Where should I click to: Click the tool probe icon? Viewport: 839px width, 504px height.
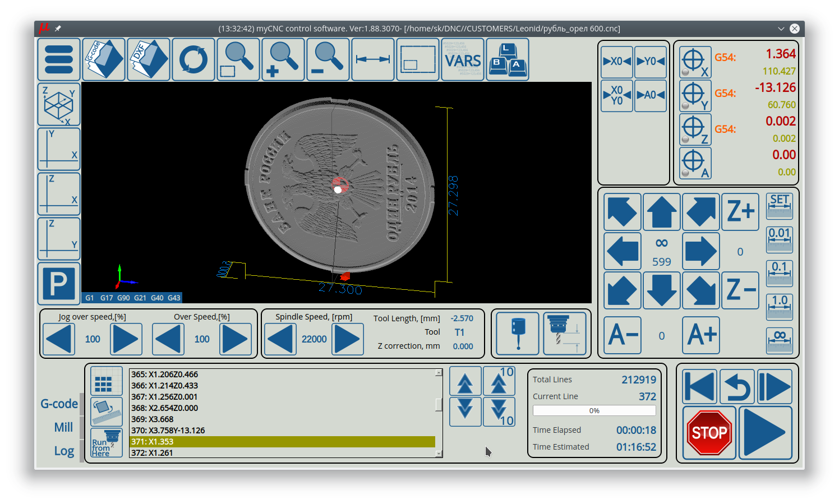pos(517,334)
